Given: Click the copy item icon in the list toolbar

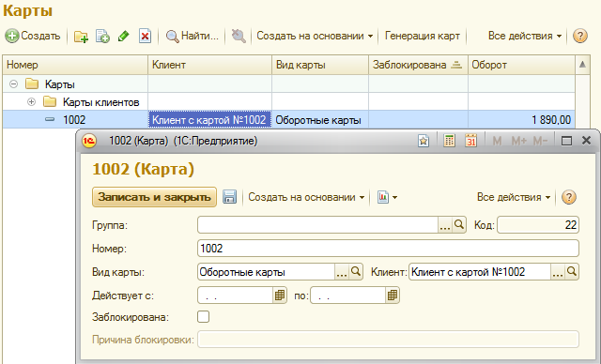Looking at the screenshot, I should coord(102,36).
